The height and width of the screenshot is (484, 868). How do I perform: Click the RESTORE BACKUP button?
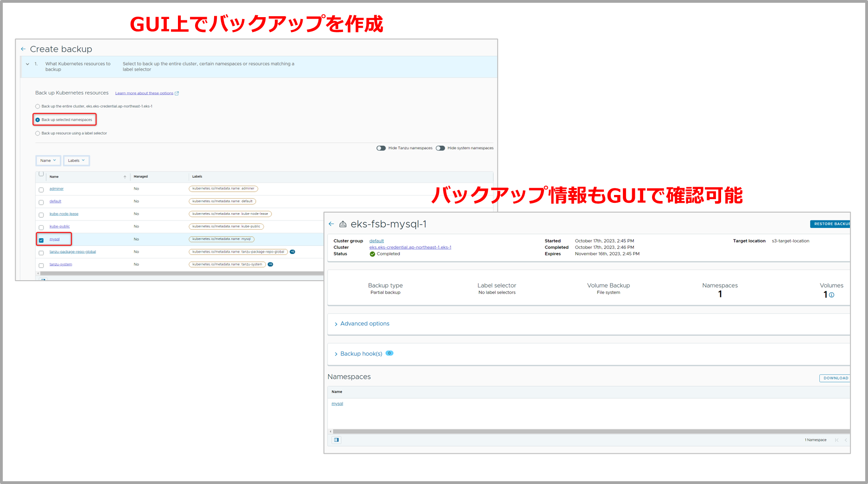coord(830,224)
